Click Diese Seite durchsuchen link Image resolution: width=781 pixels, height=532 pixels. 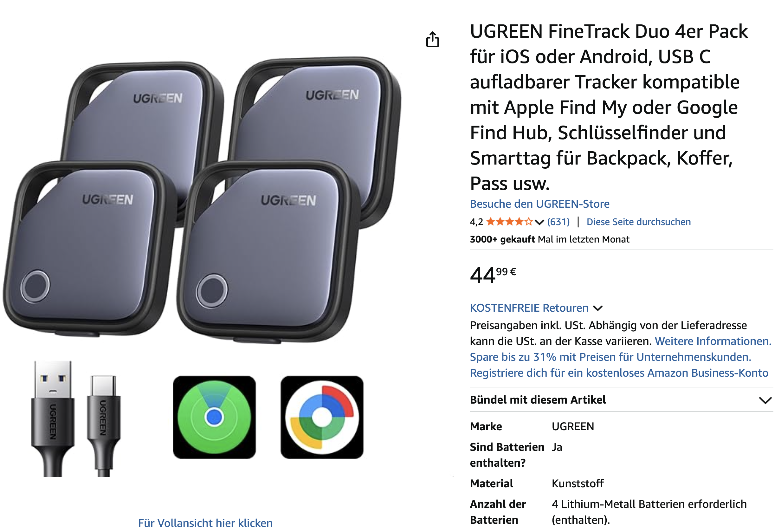click(638, 222)
